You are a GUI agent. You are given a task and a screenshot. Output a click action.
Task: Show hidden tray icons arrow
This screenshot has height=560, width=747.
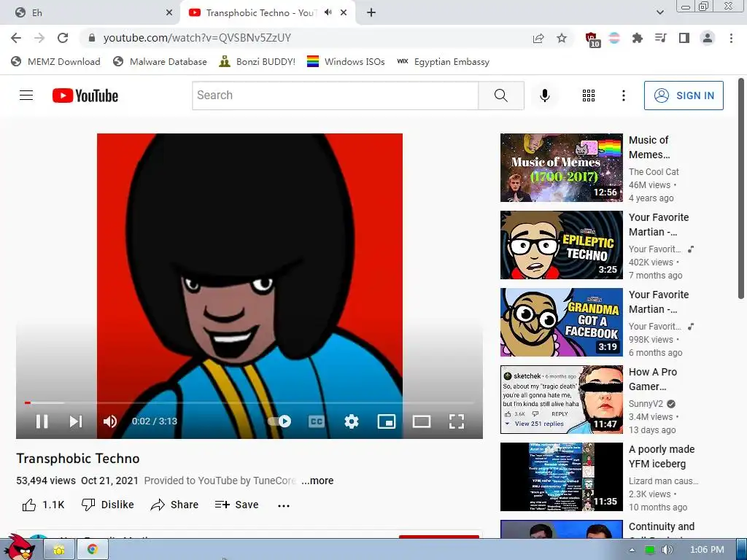pos(632,550)
